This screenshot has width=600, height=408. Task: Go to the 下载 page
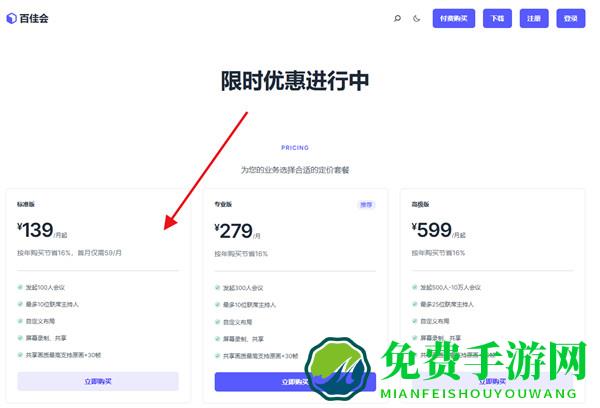click(497, 18)
